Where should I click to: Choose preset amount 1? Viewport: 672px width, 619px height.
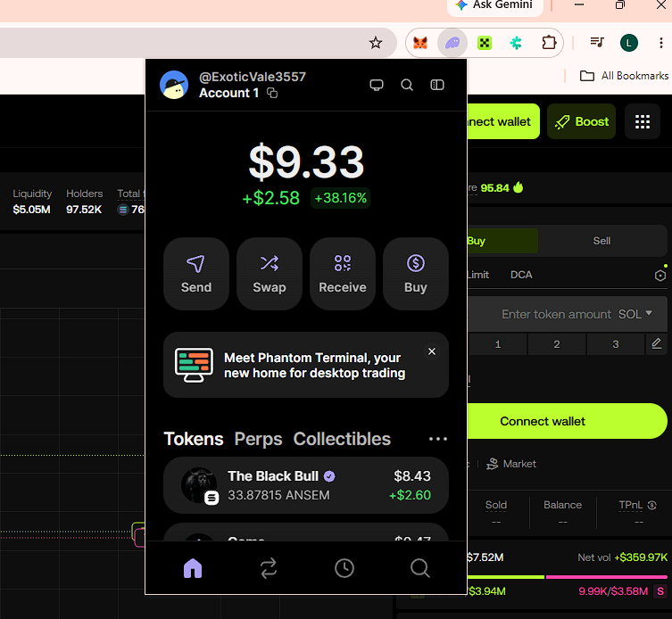pos(498,344)
